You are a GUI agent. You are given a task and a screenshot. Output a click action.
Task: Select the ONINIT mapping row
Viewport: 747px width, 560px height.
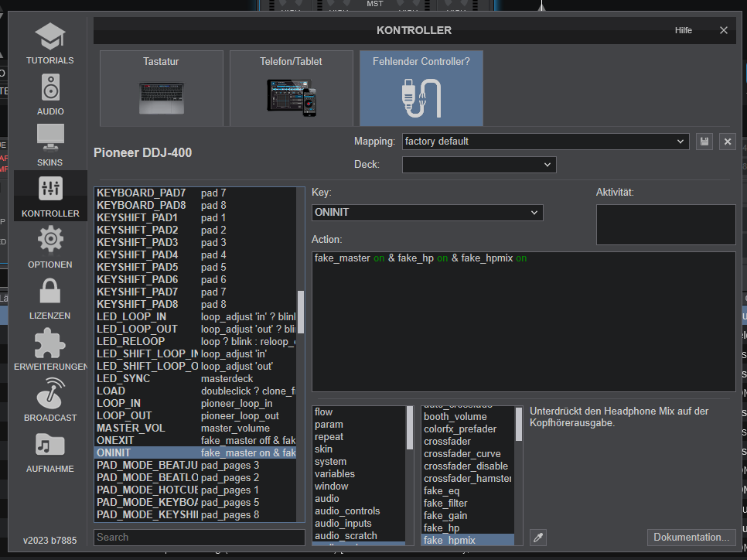(x=196, y=452)
